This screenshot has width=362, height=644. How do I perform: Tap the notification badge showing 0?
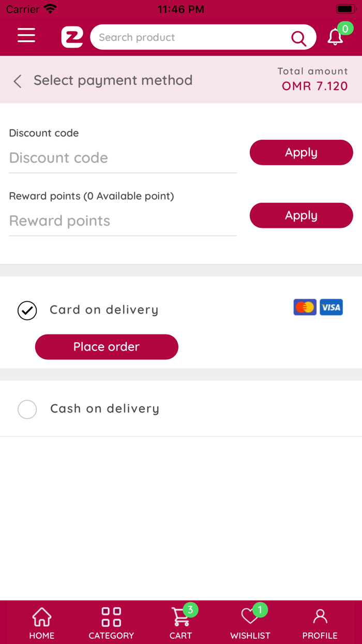[345, 29]
